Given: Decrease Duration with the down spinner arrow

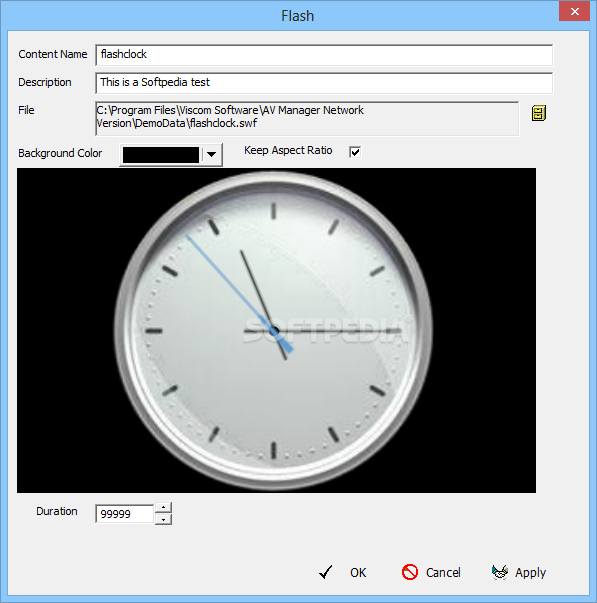Looking at the screenshot, I should coord(163,519).
